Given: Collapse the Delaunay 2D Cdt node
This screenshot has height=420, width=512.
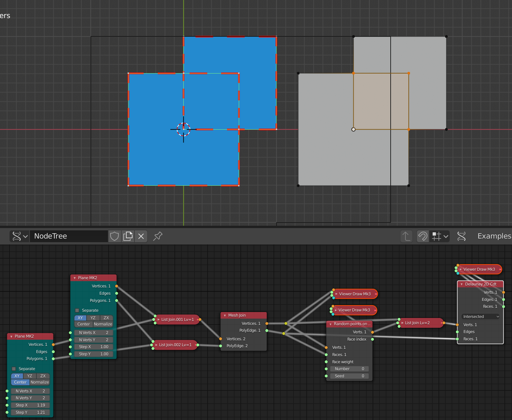Looking at the screenshot, I should coord(462,284).
